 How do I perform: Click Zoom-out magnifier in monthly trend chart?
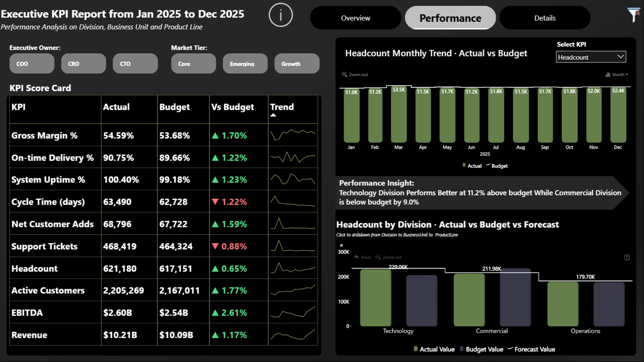click(344, 74)
